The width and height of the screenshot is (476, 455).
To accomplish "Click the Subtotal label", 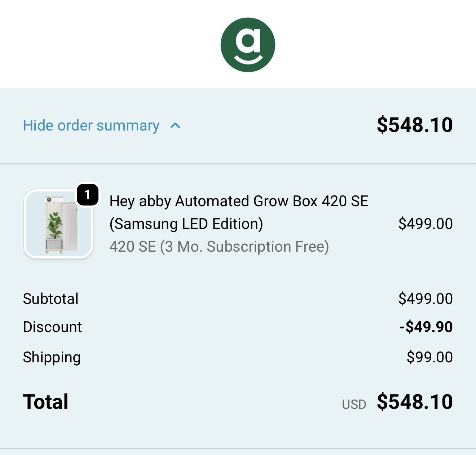I will point(50,299).
